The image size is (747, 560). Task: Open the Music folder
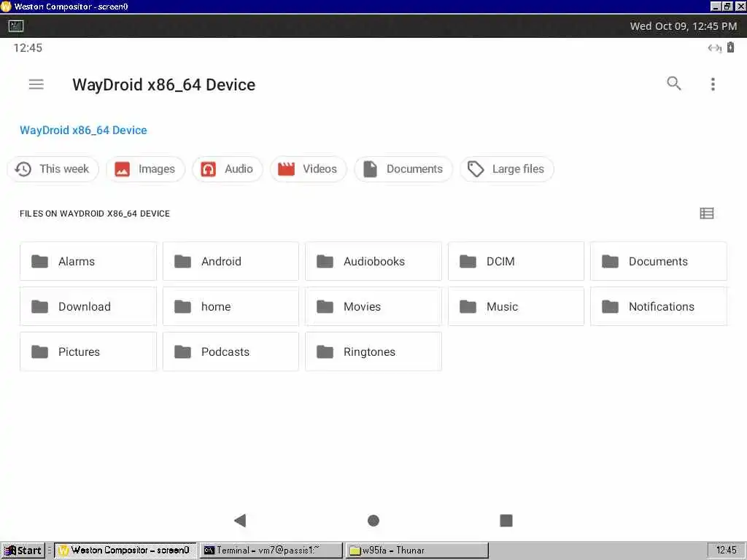[x=516, y=306]
